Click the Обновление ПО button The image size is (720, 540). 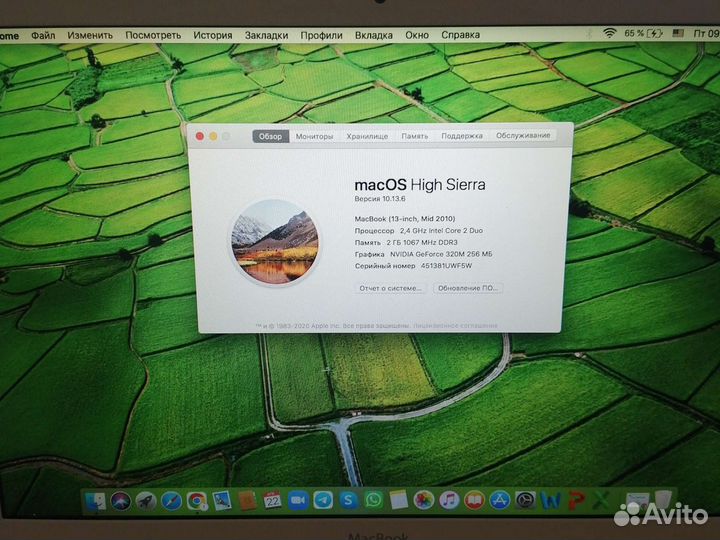(x=467, y=288)
